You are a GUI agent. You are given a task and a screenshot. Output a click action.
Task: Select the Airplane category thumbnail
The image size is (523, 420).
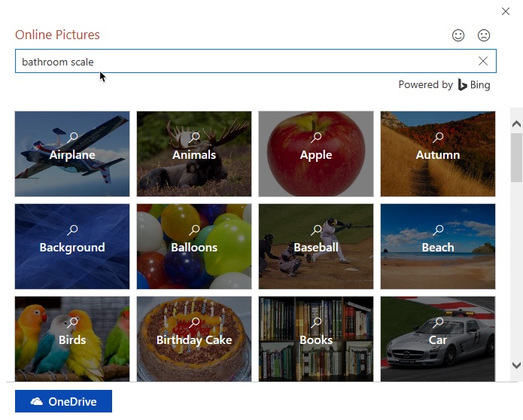[x=72, y=154]
